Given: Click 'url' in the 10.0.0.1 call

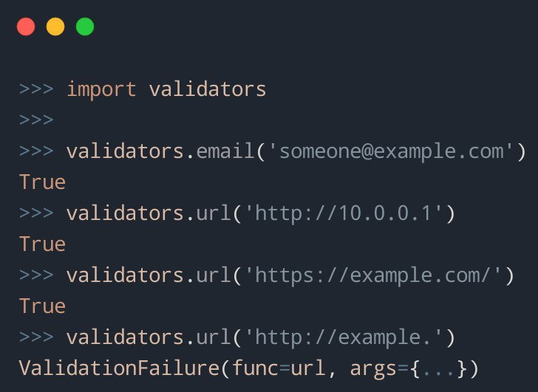Looking at the screenshot, I should tap(213, 213).
